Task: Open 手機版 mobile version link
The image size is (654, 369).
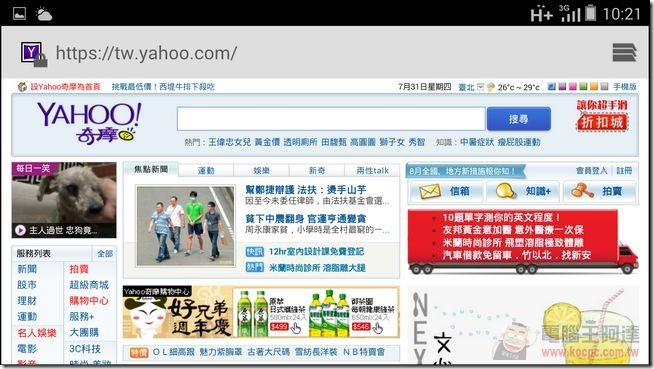Action: pos(624,87)
